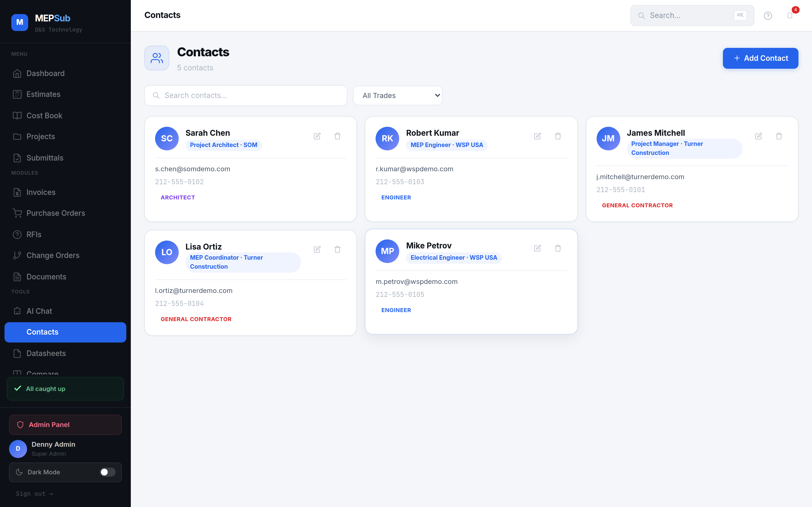The height and width of the screenshot is (507, 812).
Task: Click the Add Contact button
Action: [760, 58]
